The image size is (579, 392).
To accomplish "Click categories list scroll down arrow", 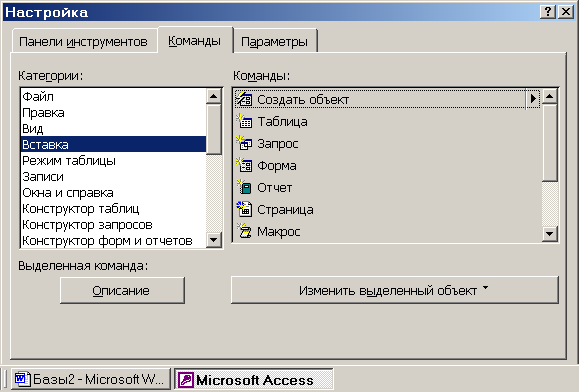I will tap(214, 240).
